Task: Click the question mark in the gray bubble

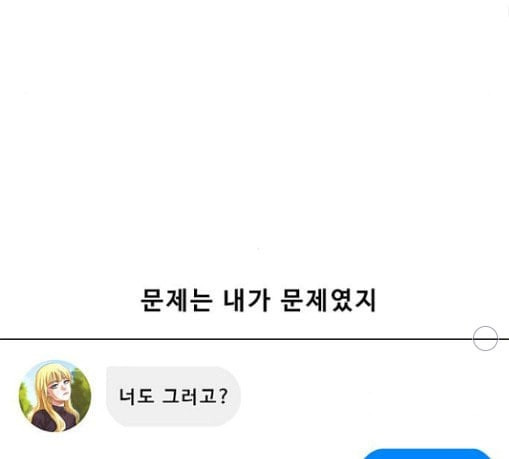Action: 224,396
